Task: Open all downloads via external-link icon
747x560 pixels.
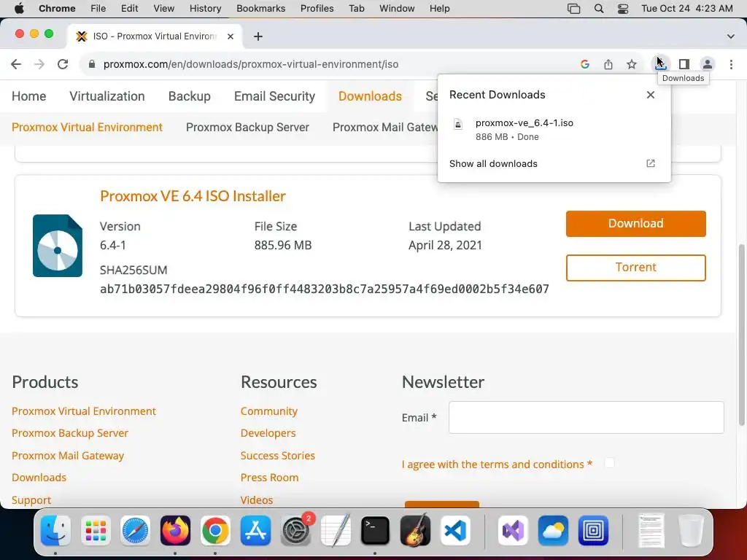Action: [x=650, y=163]
